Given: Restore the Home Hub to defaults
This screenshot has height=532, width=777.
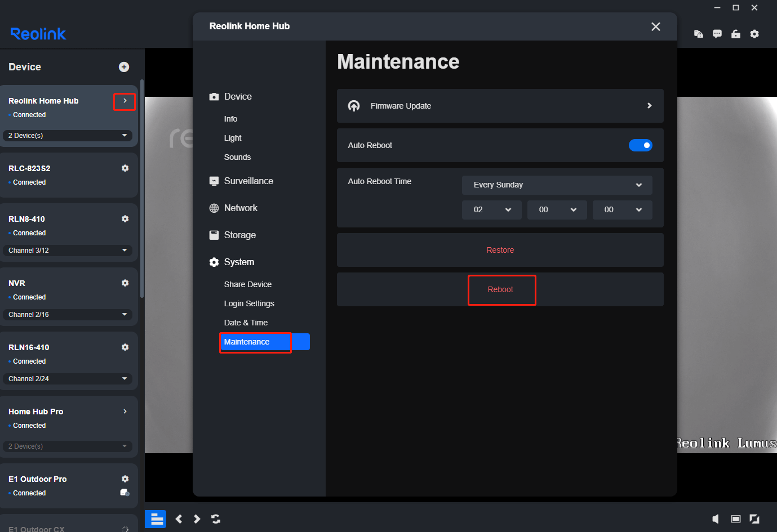Looking at the screenshot, I should click(500, 249).
